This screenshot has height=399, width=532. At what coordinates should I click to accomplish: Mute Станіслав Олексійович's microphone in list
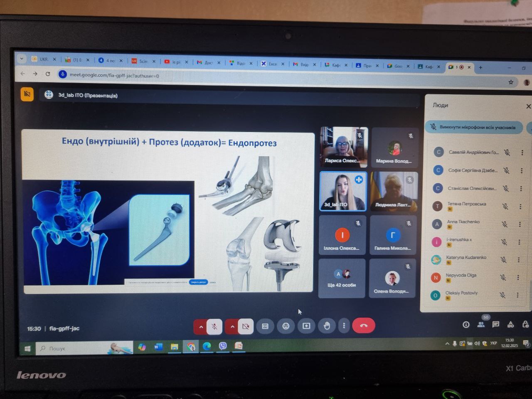tap(506, 188)
